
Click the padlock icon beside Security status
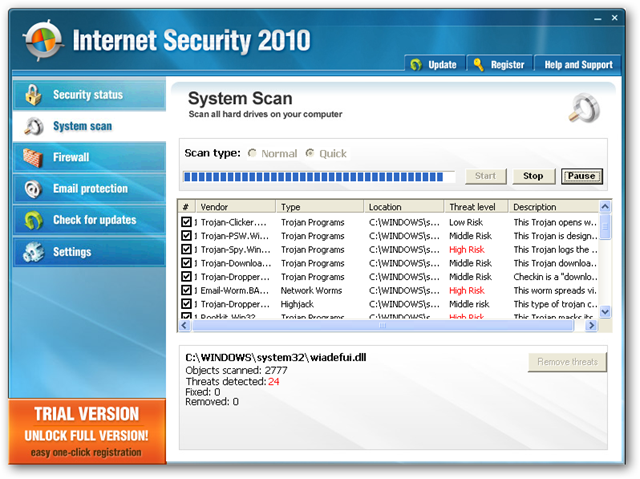click(33, 95)
